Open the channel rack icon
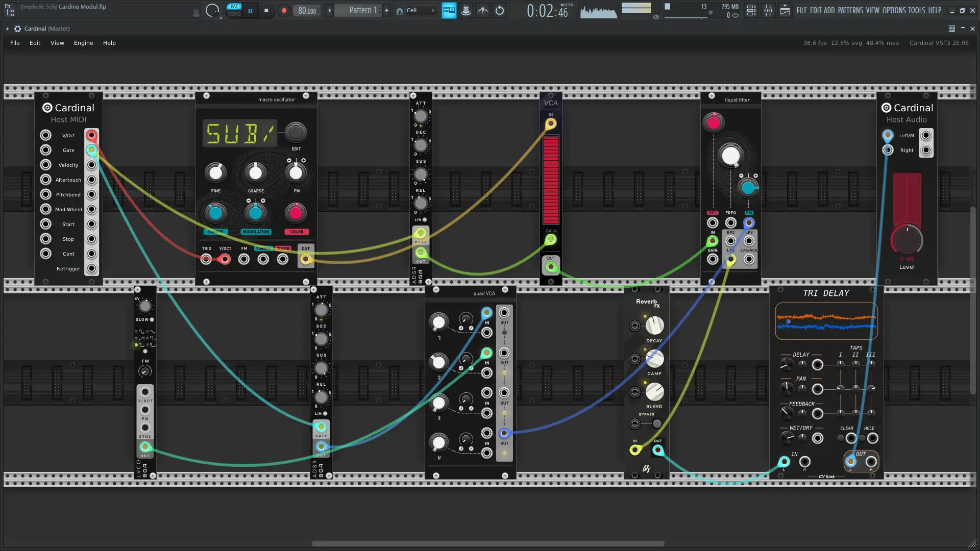Screen dimensions: 980x551 pos(751,10)
